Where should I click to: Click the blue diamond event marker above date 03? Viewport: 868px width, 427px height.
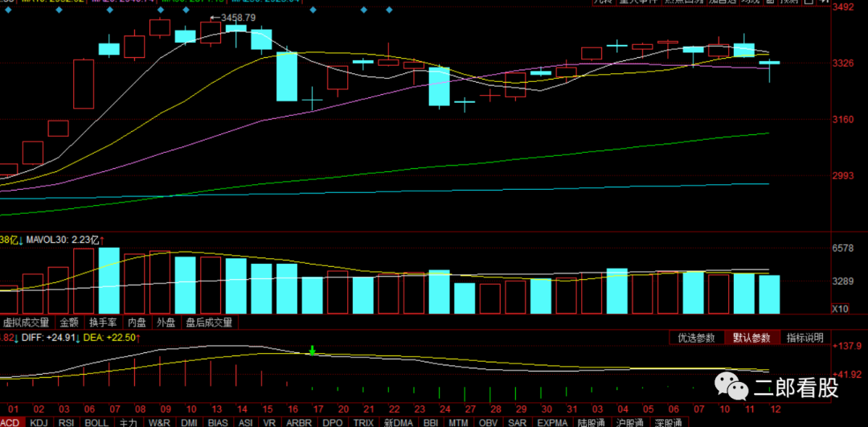[59, 10]
